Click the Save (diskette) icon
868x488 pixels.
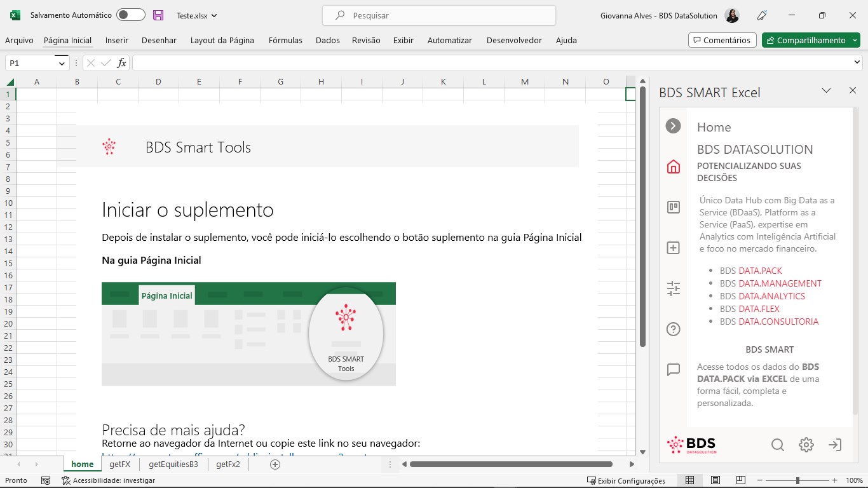coord(158,15)
